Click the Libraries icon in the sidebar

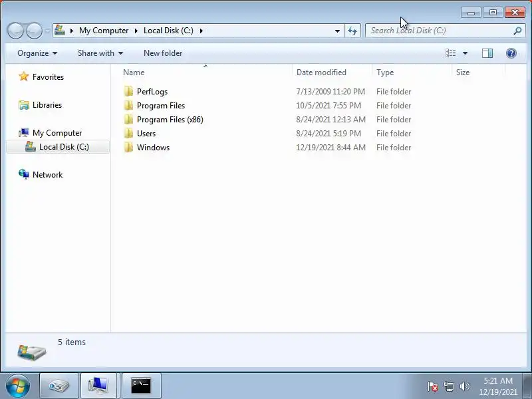[x=24, y=105]
